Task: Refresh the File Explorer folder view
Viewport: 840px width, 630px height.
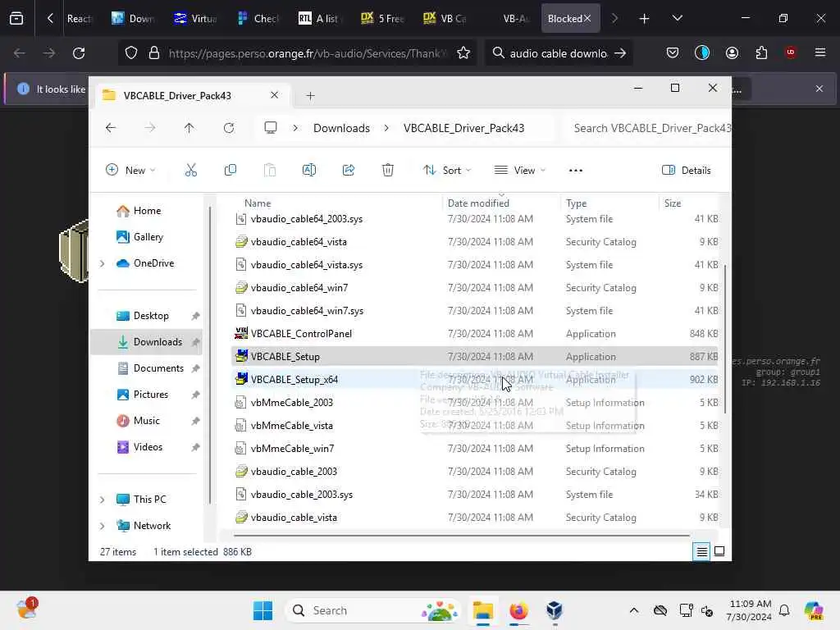Action: [x=229, y=128]
